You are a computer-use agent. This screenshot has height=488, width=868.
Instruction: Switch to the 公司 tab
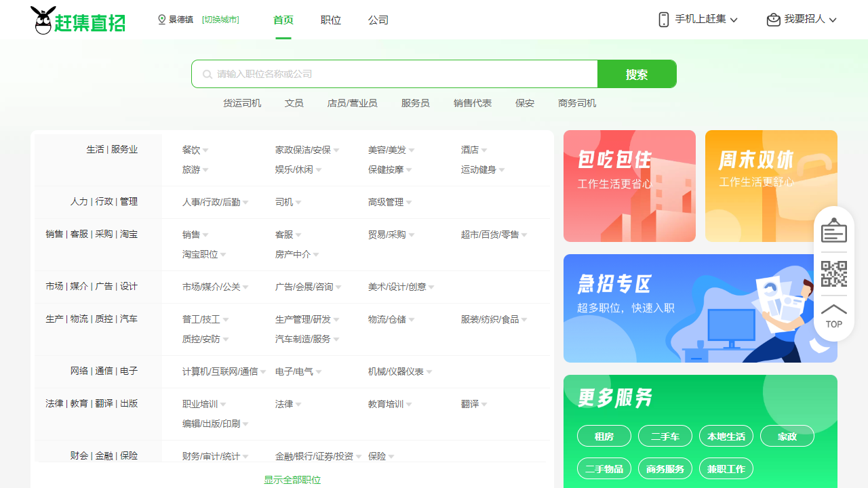click(x=378, y=20)
